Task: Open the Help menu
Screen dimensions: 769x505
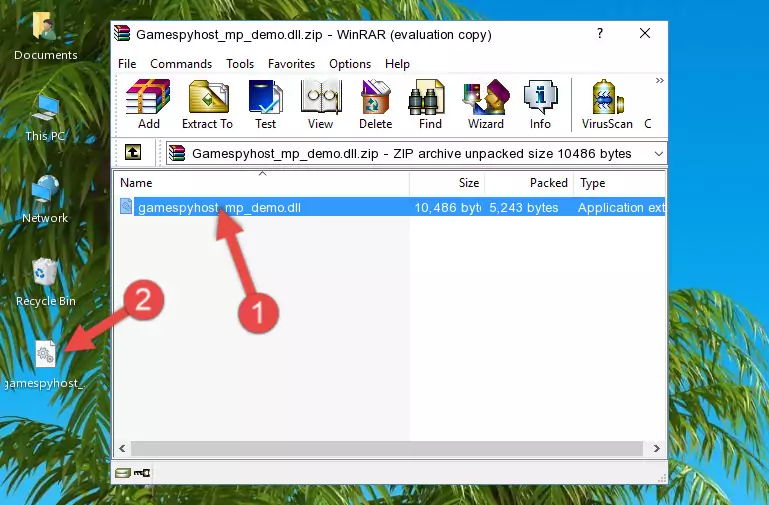Action: 397,64
